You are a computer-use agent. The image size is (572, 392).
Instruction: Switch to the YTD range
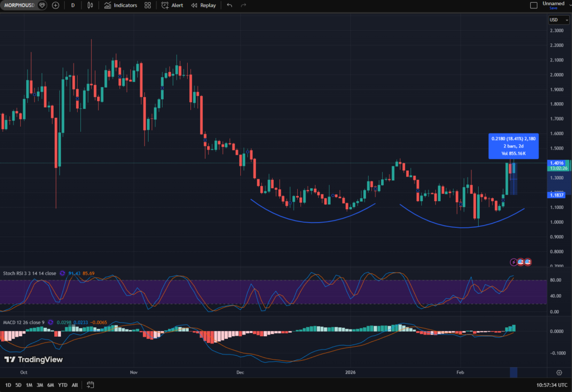point(62,385)
